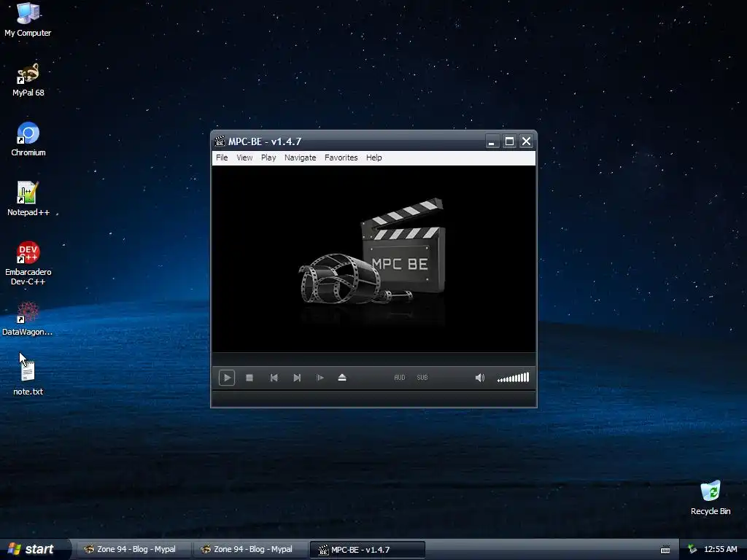
Task: Close the MPC-BE window
Action: coord(527,141)
